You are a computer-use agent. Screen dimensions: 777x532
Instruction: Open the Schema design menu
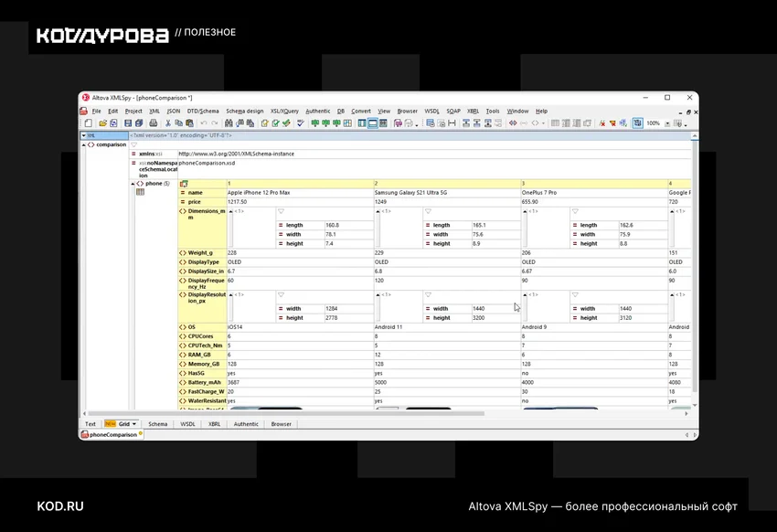coord(245,111)
